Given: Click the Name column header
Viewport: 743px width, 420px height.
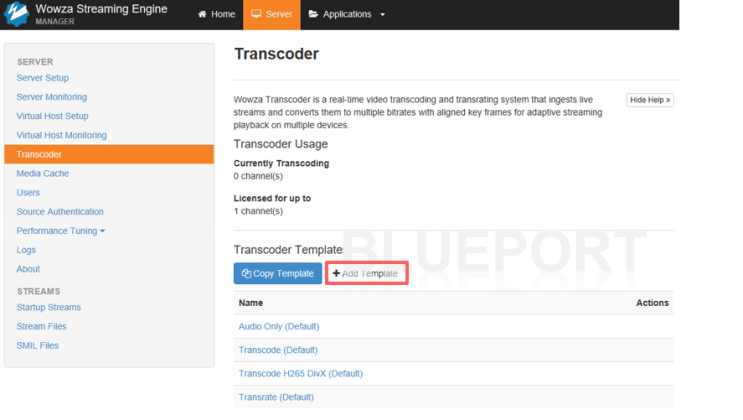Looking at the screenshot, I should click(251, 303).
